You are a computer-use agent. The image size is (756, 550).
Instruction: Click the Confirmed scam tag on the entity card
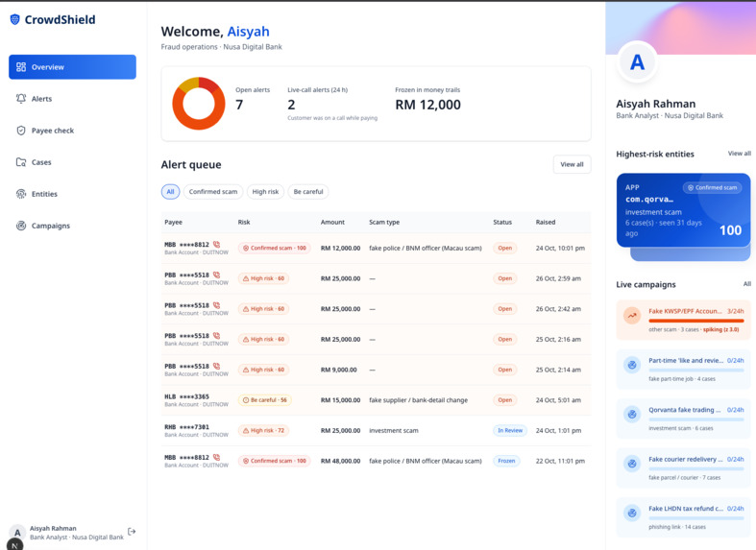(x=712, y=187)
